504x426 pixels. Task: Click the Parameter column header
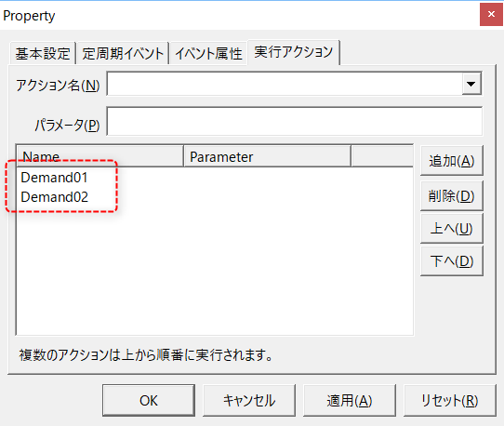pos(268,156)
